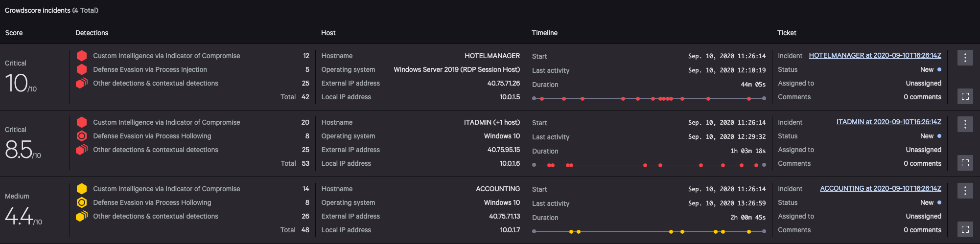The width and height of the screenshot is (980, 244).
Task: Expand the ITADMIN incident to full view
Action: [965, 163]
